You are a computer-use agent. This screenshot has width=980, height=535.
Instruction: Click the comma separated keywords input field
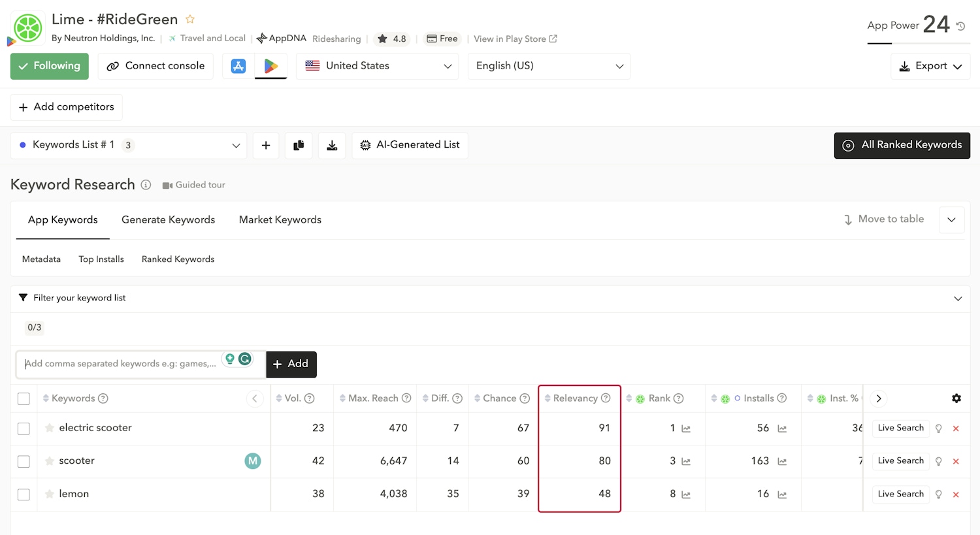(x=140, y=365)
